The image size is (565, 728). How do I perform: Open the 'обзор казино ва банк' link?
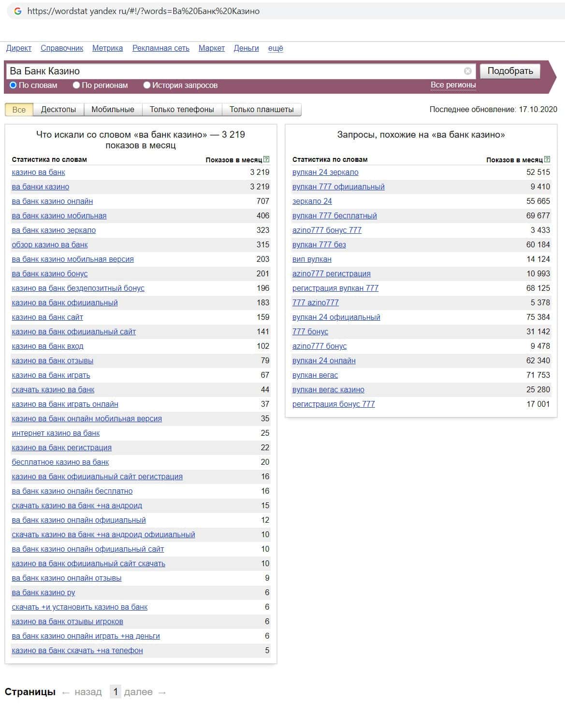tap(50, 245)
